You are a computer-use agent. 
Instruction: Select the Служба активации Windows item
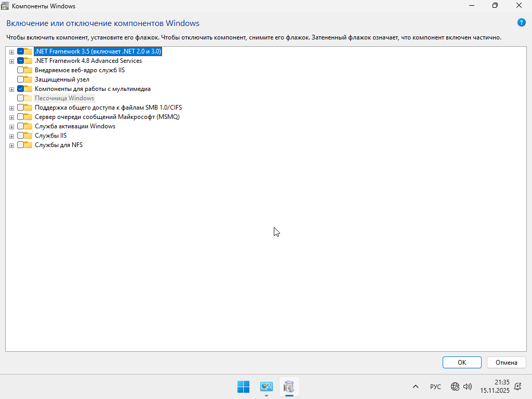[x=75, y=126]
